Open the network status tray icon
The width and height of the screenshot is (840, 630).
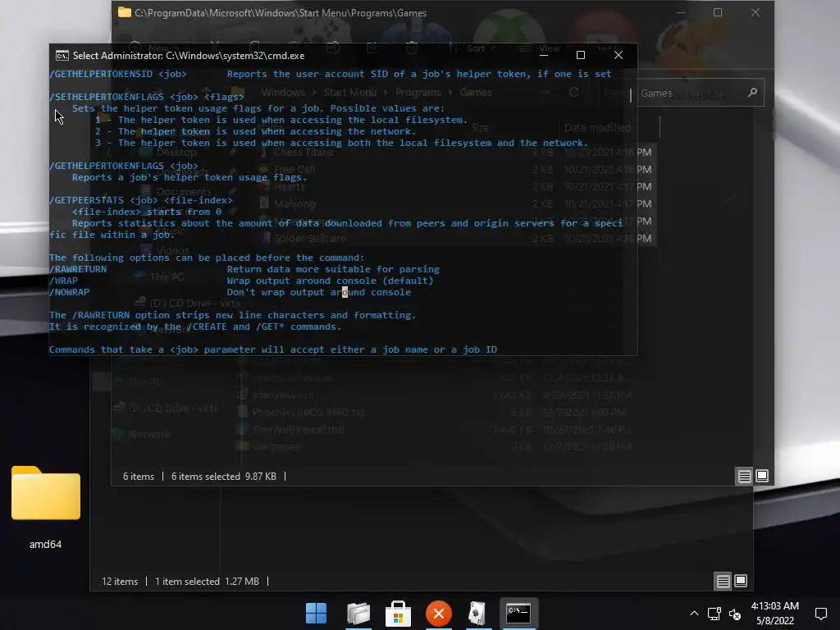point(714,614)
